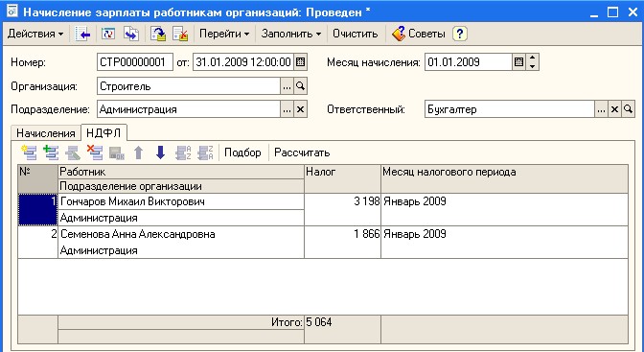The image size is (644, 352).
Task: Open the calendar for Месяц начисления
Action: pos(518,62)
